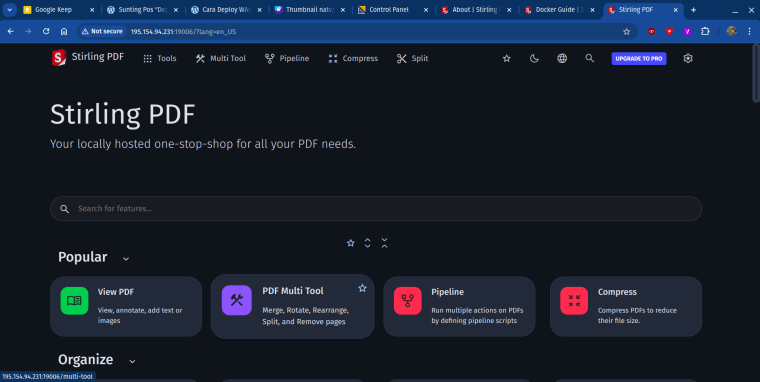Image resolution: width=760 pixels, height=382 pixels.
Task: Switch to the Docker Guide tab
Action: 560,10
